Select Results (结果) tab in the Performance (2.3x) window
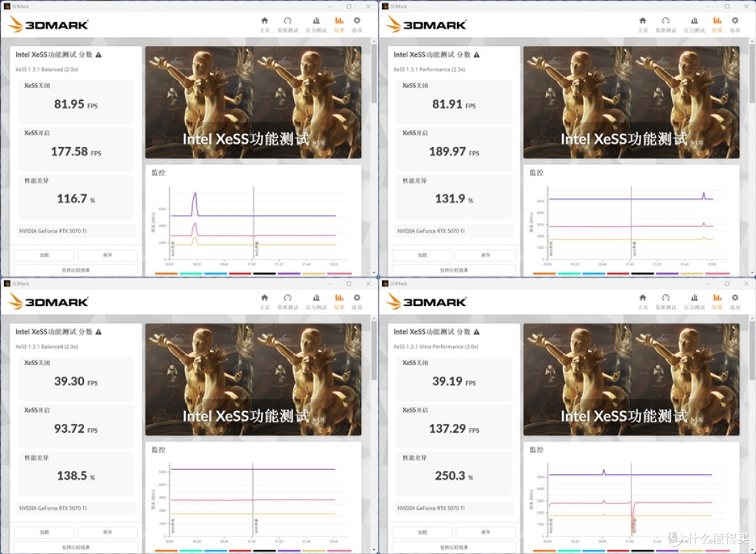Image resolution: width=756 pixels, height=554 pixels. 717,25
